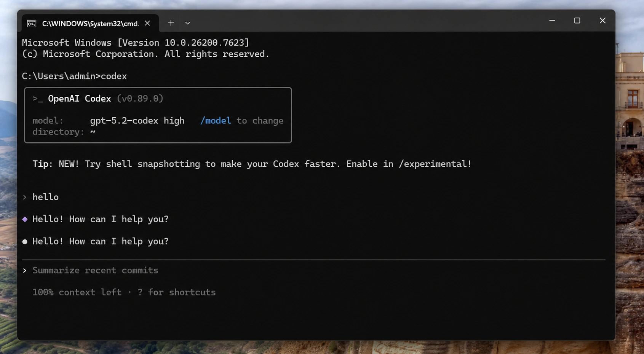Click the '? for shortcuts' hint

coord(176,292)
